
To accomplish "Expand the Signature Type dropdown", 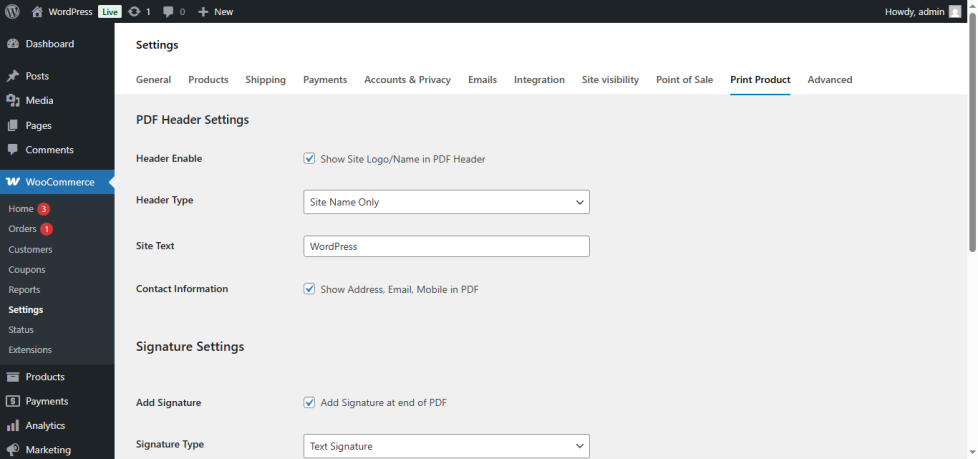I will (446, 446).
